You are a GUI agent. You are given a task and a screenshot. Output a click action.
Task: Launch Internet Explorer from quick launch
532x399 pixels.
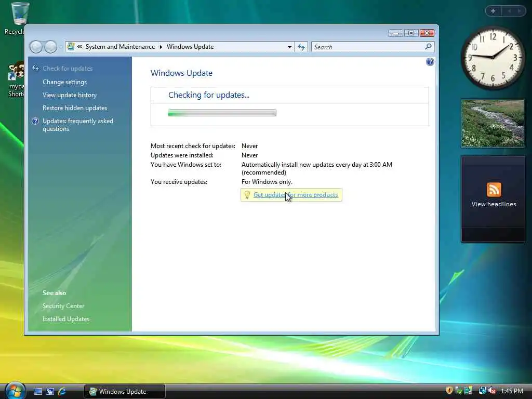point(62,391)
